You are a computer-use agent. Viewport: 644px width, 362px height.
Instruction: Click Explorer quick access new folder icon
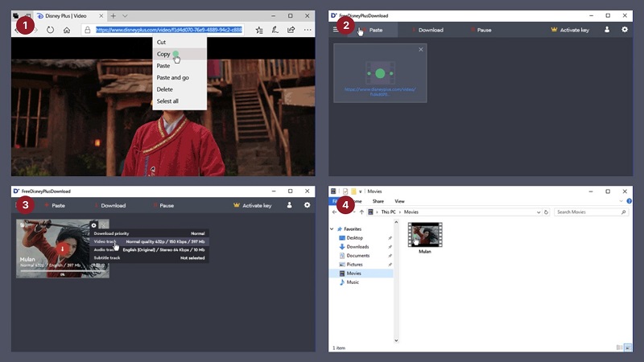[353, 191]
